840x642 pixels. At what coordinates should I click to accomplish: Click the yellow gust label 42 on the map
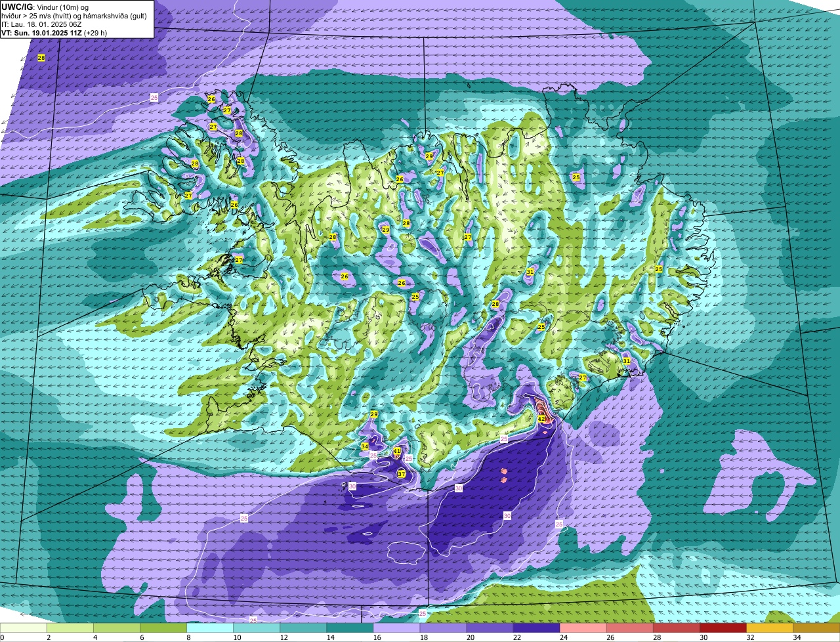pyautogui.click(x=541, y=418)
